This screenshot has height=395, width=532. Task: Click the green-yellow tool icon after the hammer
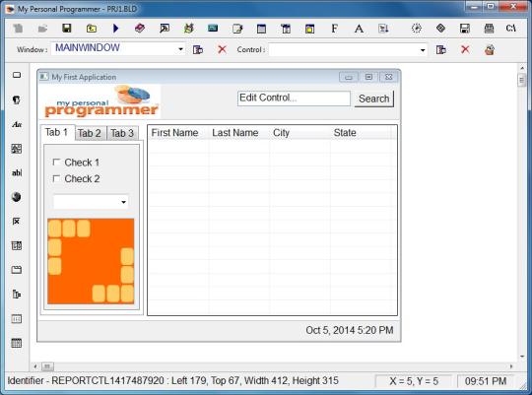[188, 29]
